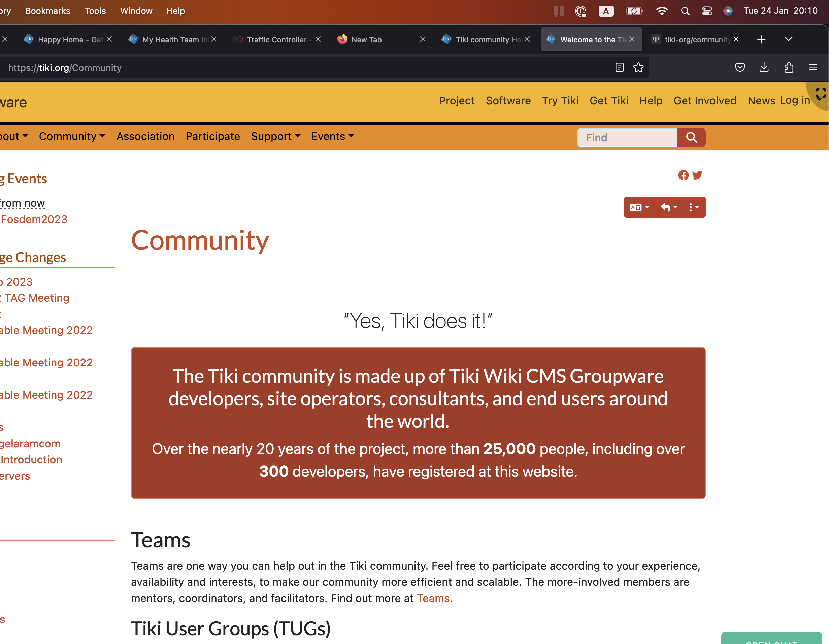The image size is (829, 644).
Task: Close the tiki-org/community tab
Action: point(736,39)
